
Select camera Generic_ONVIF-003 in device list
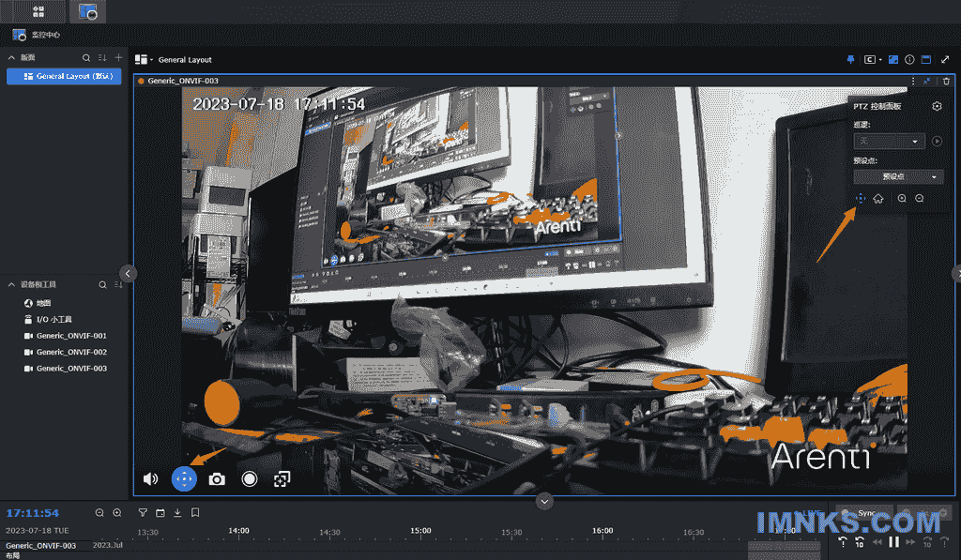pos(66,369)
